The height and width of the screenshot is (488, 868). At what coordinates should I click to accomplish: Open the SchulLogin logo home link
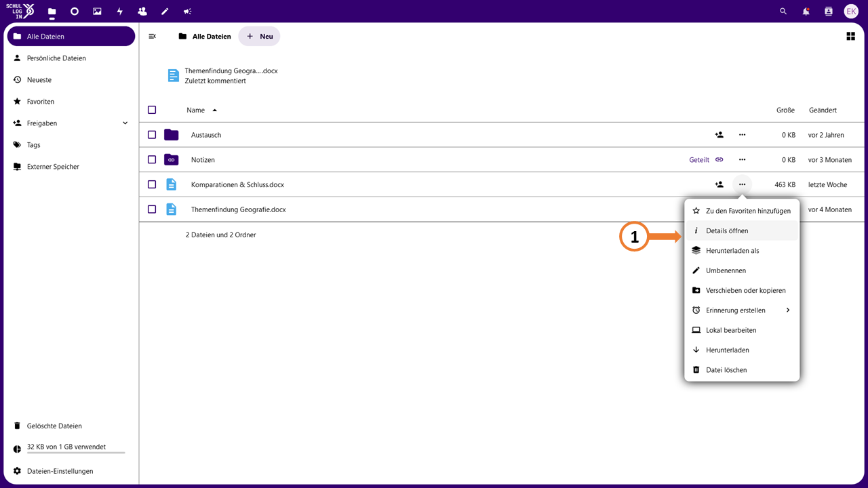[x=20, y=12]
